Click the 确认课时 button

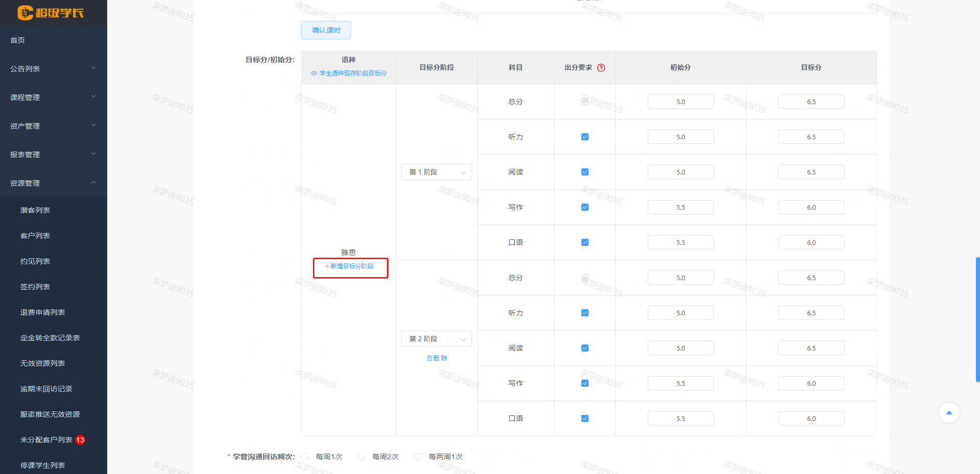326,30
